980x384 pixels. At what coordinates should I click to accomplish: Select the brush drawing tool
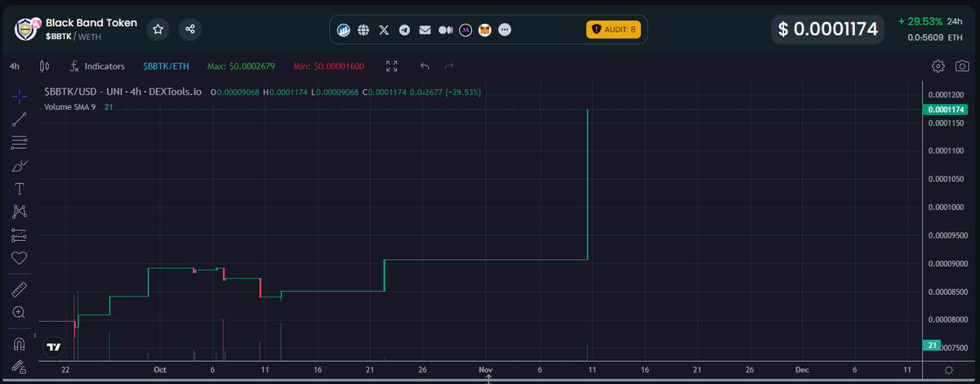19,166
